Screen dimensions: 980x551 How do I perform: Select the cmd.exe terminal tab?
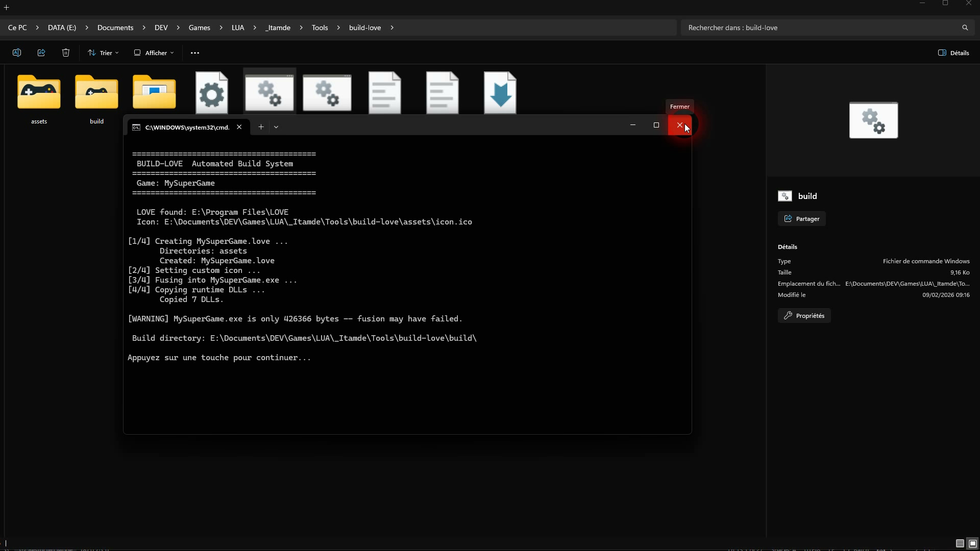(187, 127)
